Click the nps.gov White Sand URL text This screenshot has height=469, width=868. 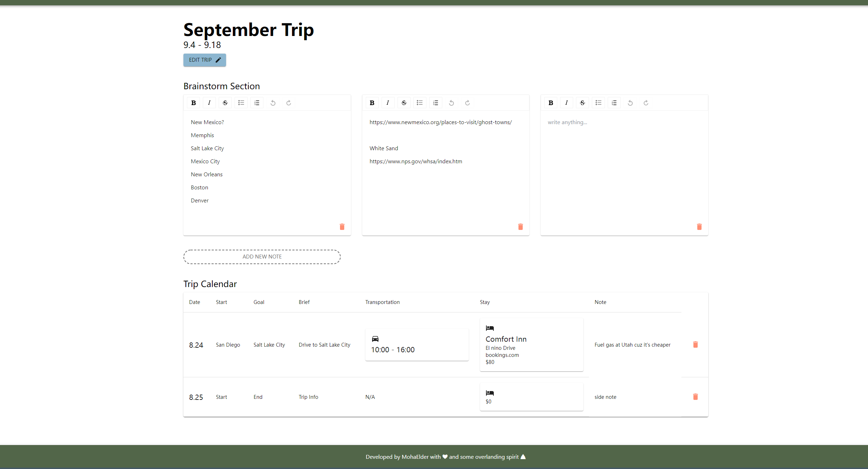tap(415, 162)
